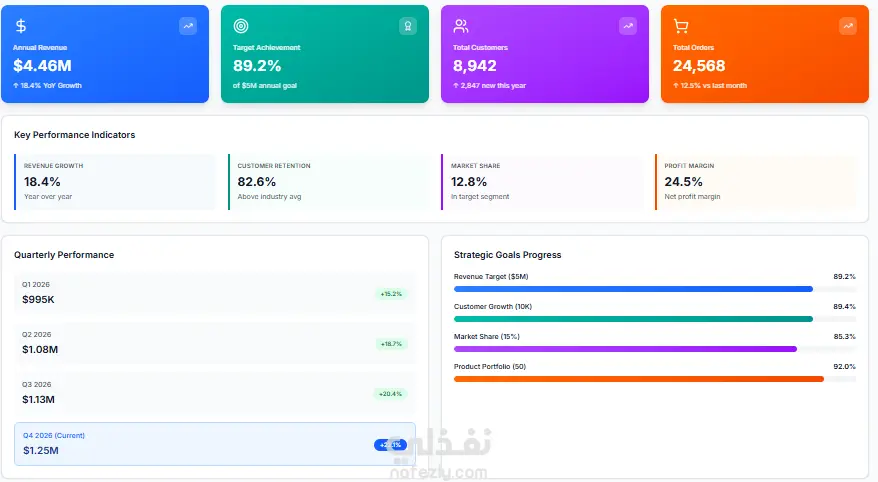Click the shopping cart icon on Total Orders card
The width and height of the screenshot is (878, 482).
coord(681,26)
